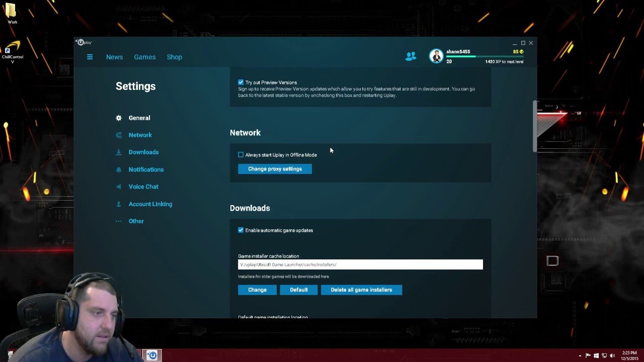Disable Enable automatic game updates checkbox
Screen dimensions: 644x362
240,230
